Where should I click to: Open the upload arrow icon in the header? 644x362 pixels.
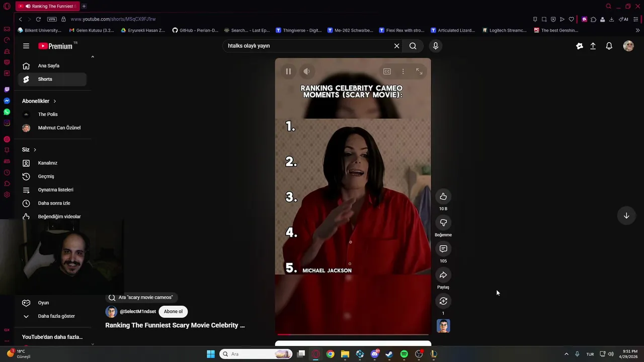593,46
